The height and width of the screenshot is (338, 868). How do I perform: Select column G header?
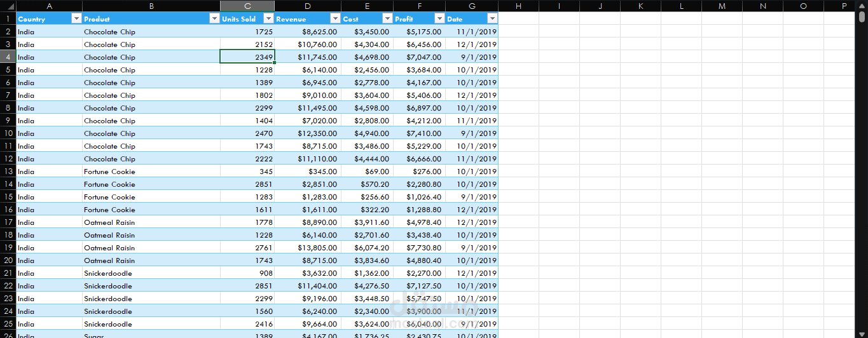[x=472, y=6]
